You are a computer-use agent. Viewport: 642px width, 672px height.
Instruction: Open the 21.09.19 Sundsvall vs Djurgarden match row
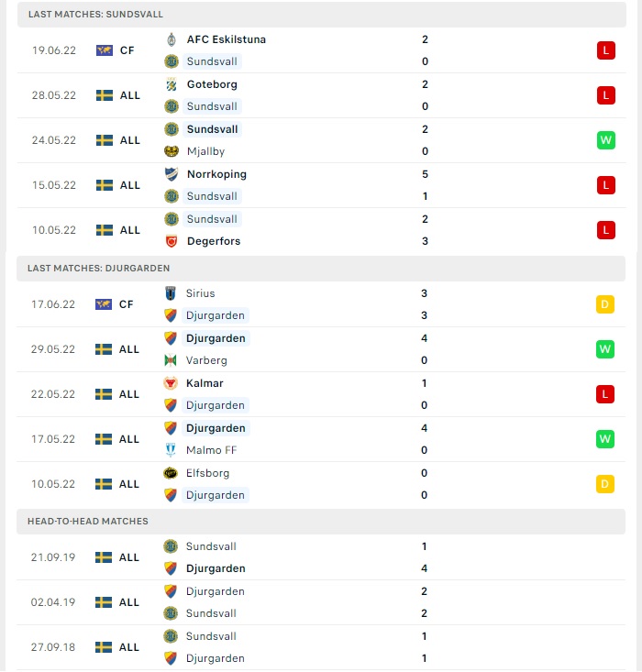(x=321, y=557)
